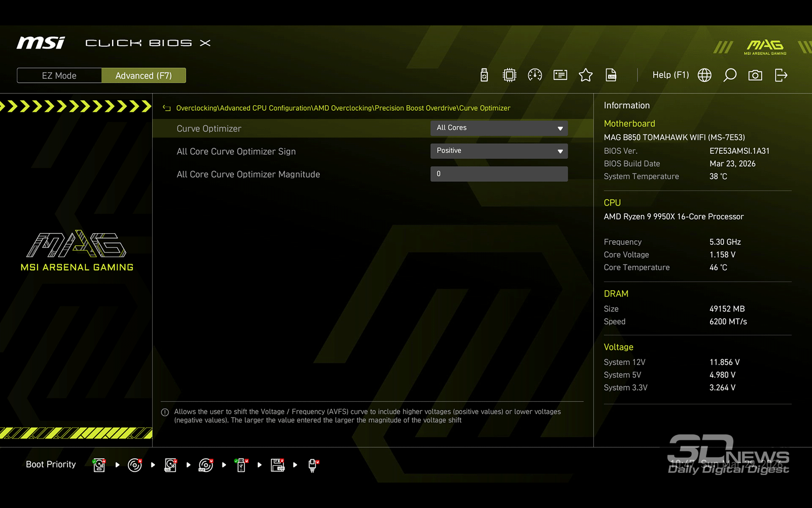Open the M-Flash USB update icon
The height and width of the screenshot is (508, 812).
coord(484,75)
